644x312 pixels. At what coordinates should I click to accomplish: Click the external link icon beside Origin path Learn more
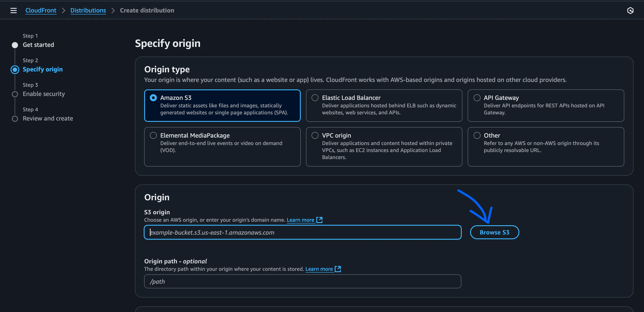tap(338, 269)
